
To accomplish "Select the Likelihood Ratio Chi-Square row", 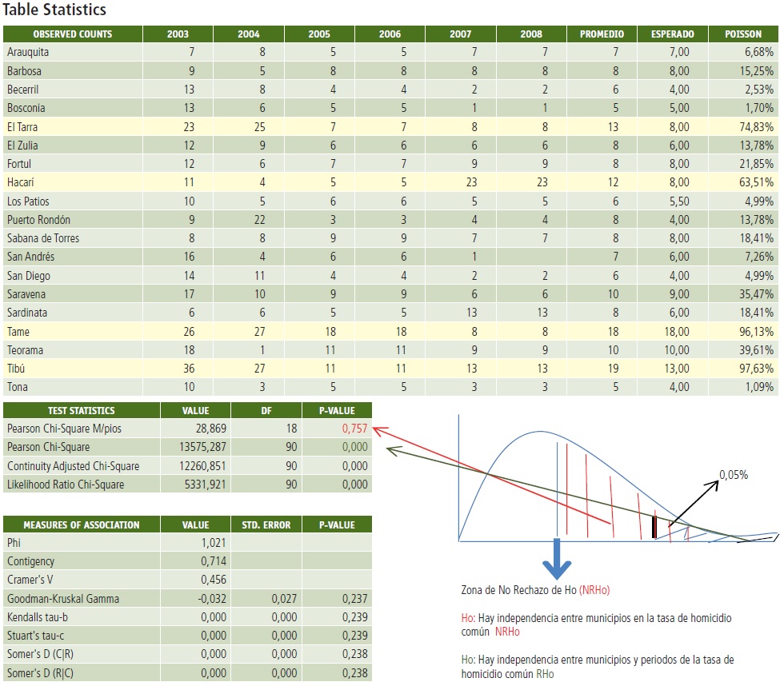I will (66, 485).
